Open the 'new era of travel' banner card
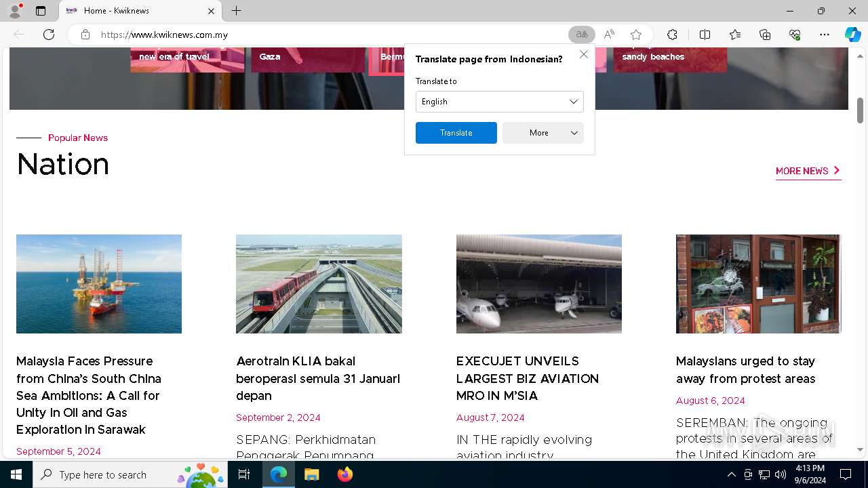 click(x=187, y=60)
